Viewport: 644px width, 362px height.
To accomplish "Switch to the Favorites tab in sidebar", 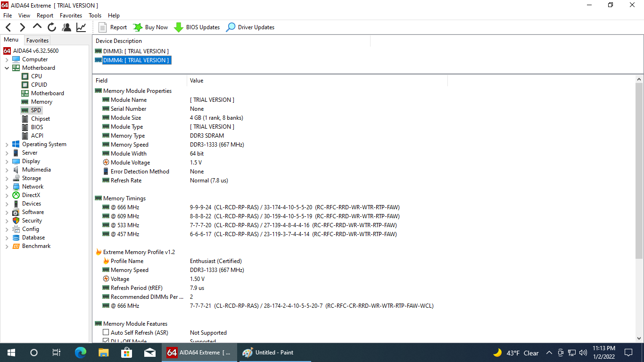I will [37, 40].
